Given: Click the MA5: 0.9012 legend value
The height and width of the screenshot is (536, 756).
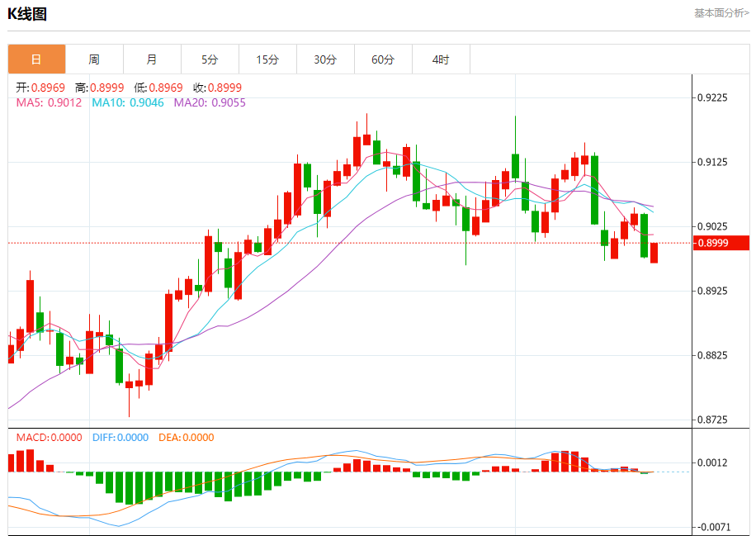Looking at the screenshot, I should point(49,102).
